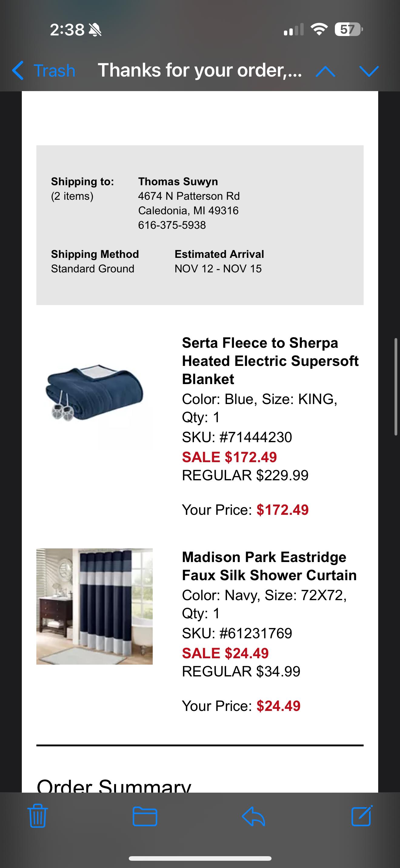Tap the Wi-Fi status icon
400x868 pixels.
tap(319, 29)
